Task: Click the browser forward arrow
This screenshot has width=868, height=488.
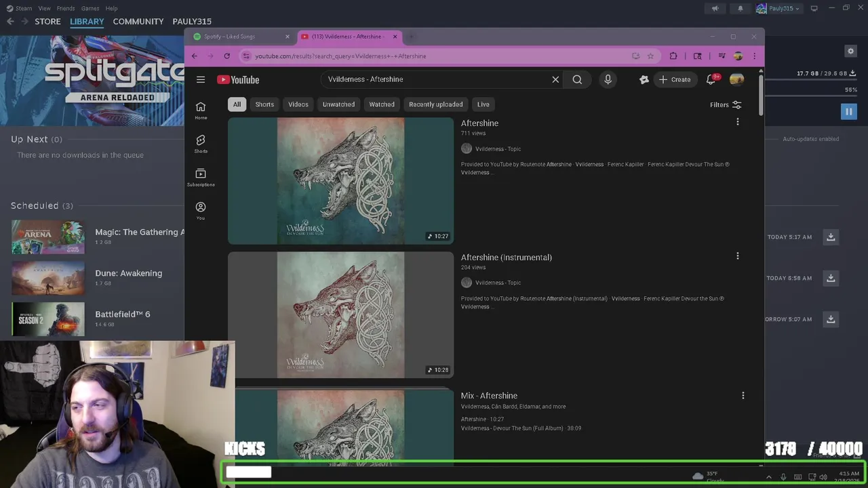Action: 211,56
